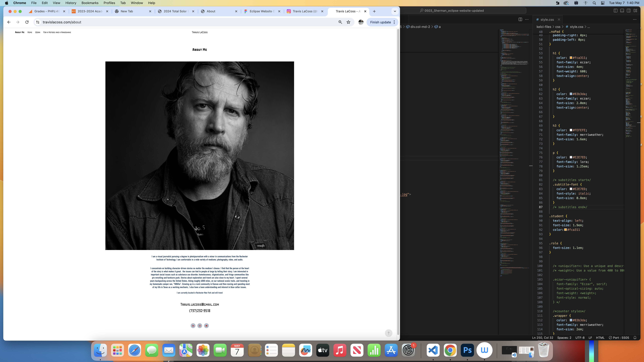Open Control Center in menu bar
Screen dimensions: 644x362
(x=603, y=3)
